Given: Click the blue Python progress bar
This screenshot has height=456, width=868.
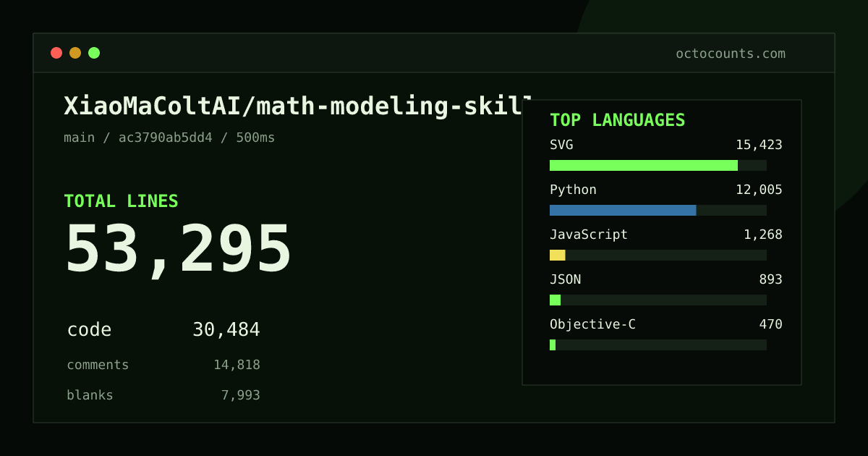Looking at the screenshot, I should pos(623,210).
